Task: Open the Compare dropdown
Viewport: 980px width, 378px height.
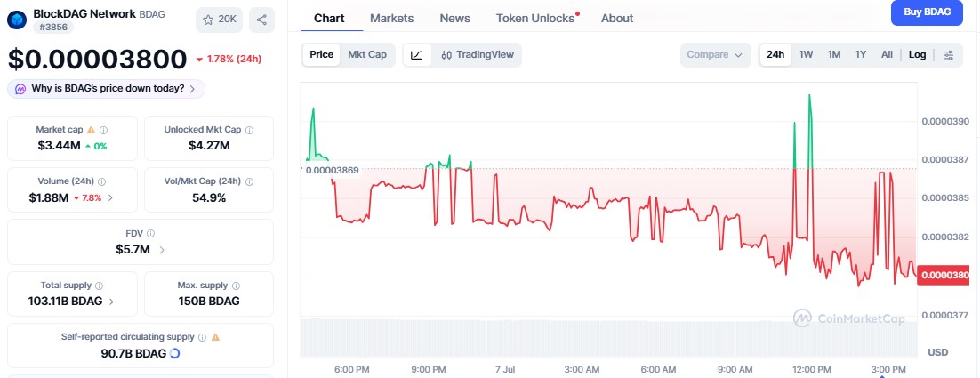Action: 715,55
